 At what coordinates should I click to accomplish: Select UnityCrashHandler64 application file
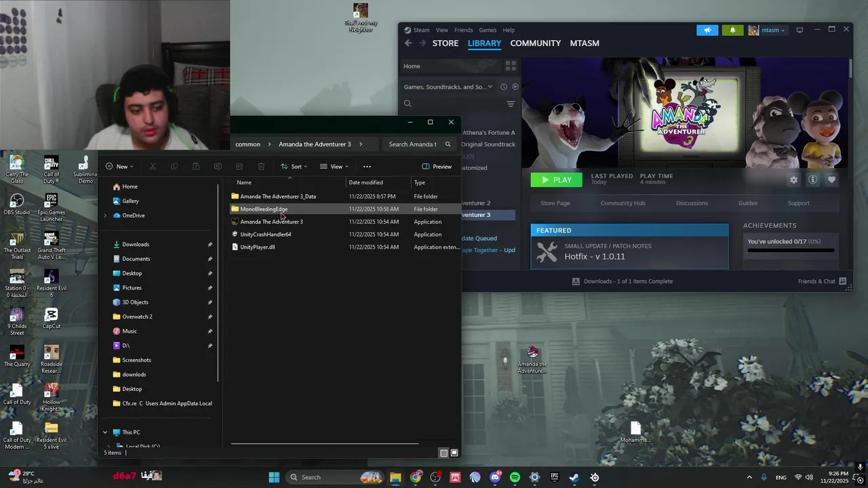(x=266, y=235)
